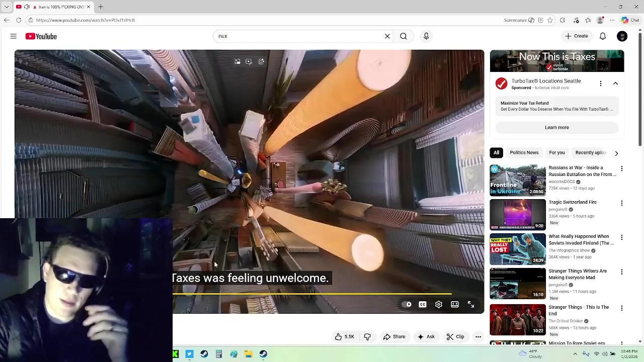The image size is (644, 362).
Task: Like the video with 5.5K likes
Action: 345,337
